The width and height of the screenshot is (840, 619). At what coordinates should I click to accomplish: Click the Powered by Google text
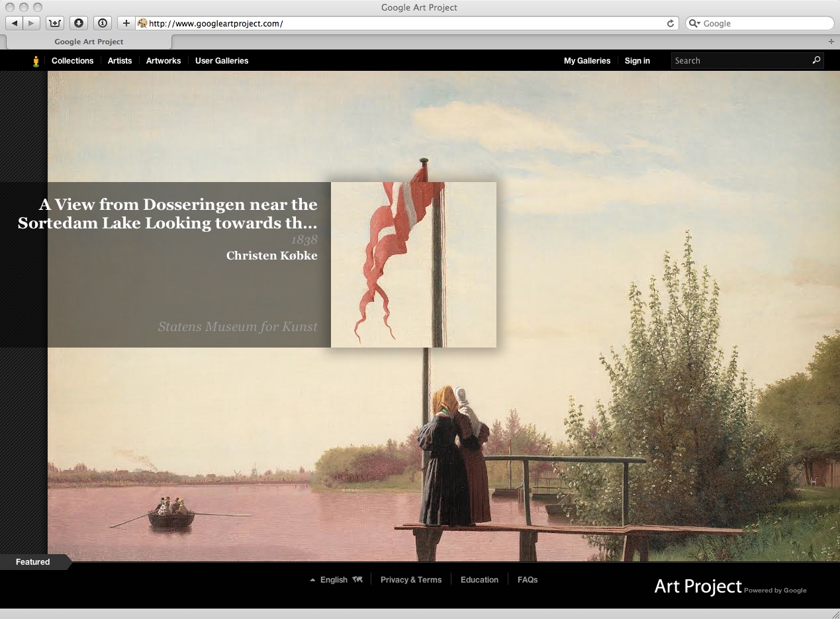[775, 591]
